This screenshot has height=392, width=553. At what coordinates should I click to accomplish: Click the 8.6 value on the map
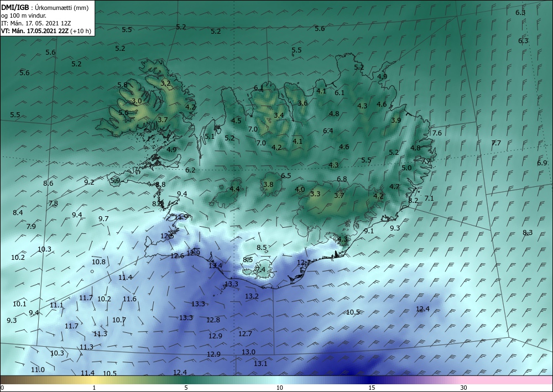[x=48, y=184]
